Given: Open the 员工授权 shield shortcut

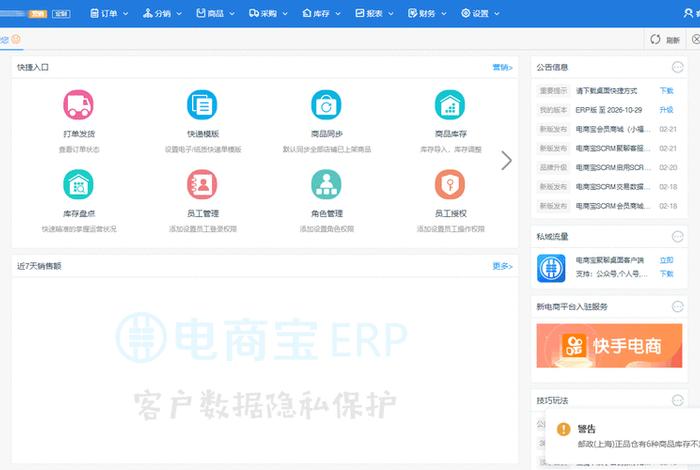Looking at the screenshot, I should click(x=450, y=184).
